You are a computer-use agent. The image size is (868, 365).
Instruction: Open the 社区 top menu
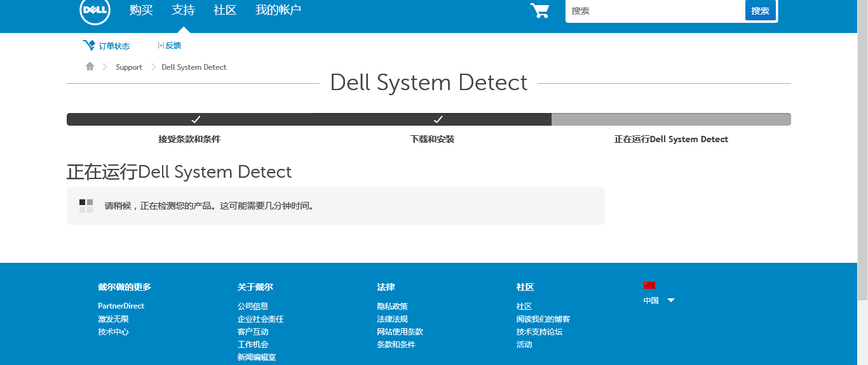point(225,10)
